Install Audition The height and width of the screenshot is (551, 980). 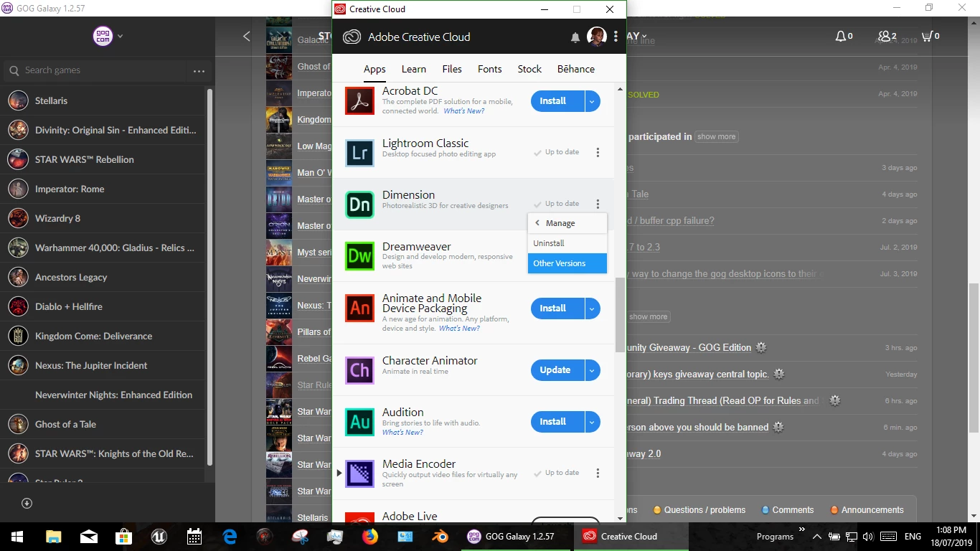click(557, 422)
